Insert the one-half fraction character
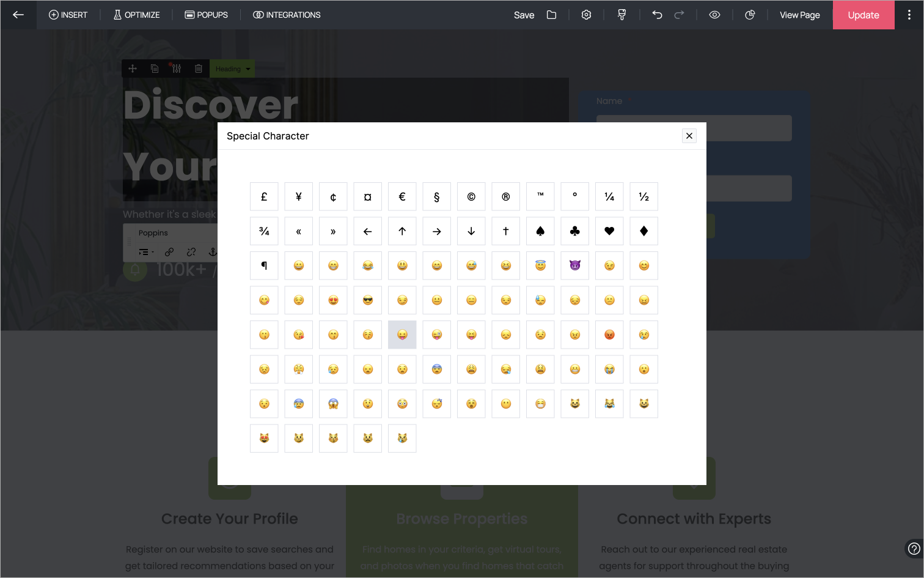This screenshot has width=924, height=578. 644,197
